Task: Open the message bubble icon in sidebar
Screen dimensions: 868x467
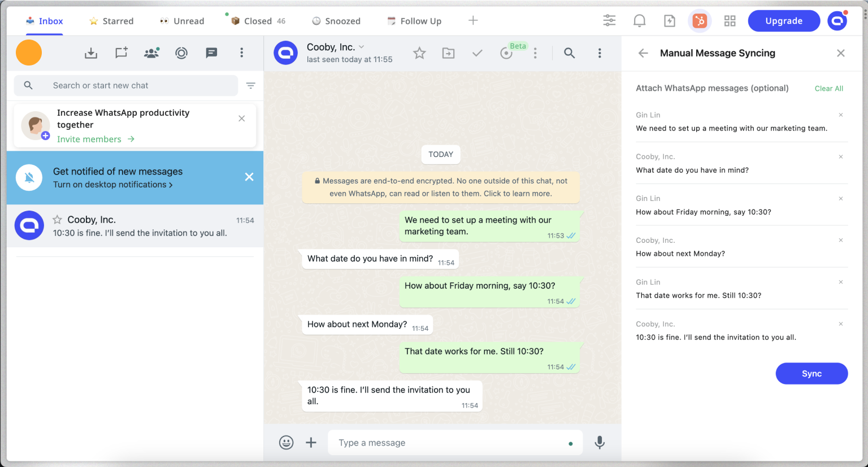Action: pos(211,53)
